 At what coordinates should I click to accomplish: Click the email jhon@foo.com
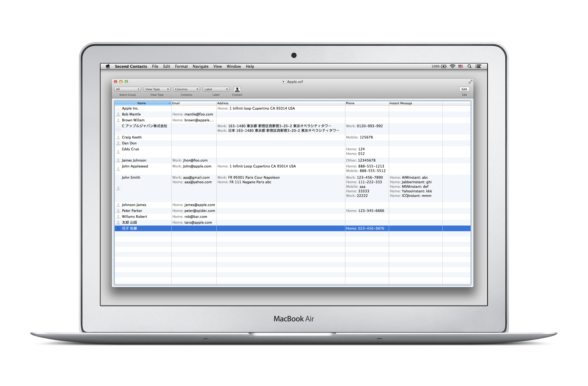pyautogui.click(x=195, y=160)
